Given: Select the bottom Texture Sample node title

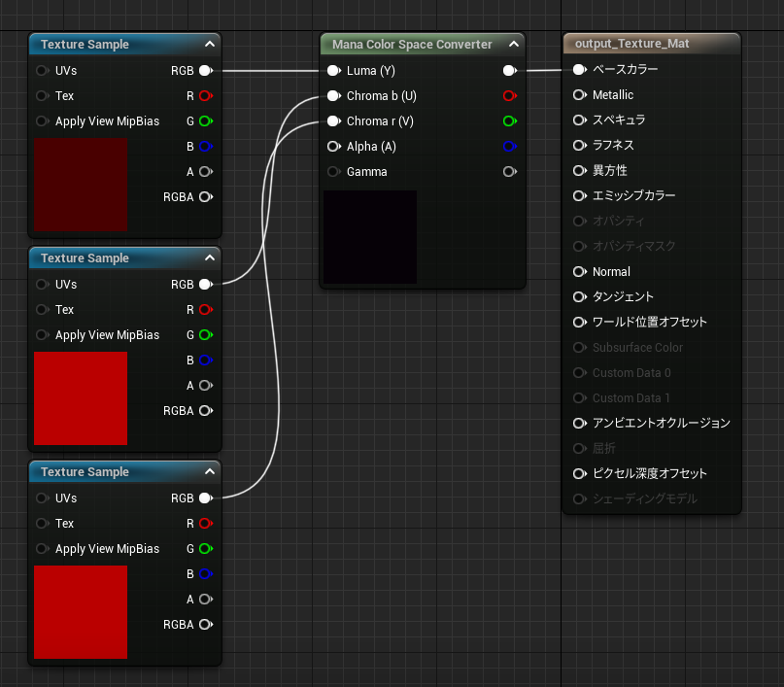Looking at the screenshot, I should point(85,472).
